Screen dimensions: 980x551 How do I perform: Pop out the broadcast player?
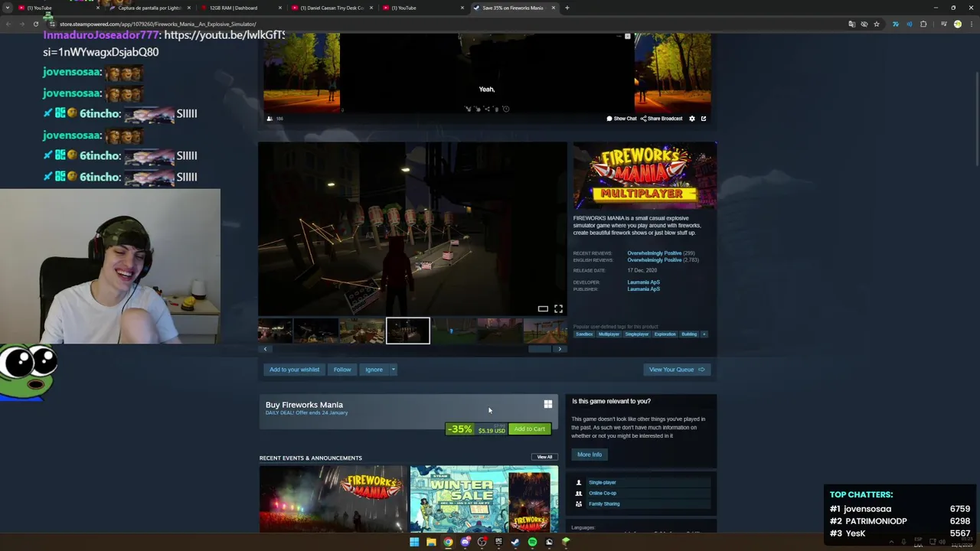pyautogui.click(x=704, y=119)
